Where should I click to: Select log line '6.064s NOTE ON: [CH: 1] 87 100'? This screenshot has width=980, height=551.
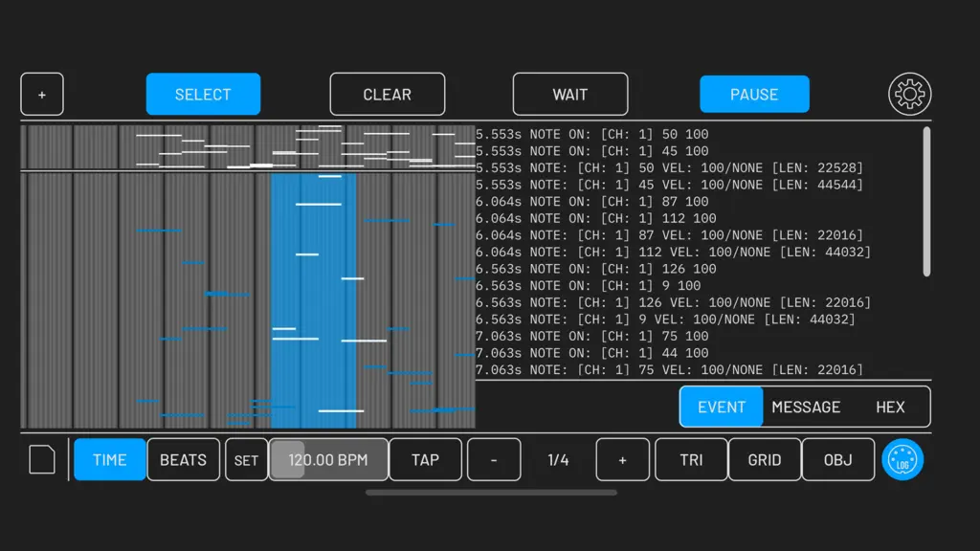(x=591, y=202)
